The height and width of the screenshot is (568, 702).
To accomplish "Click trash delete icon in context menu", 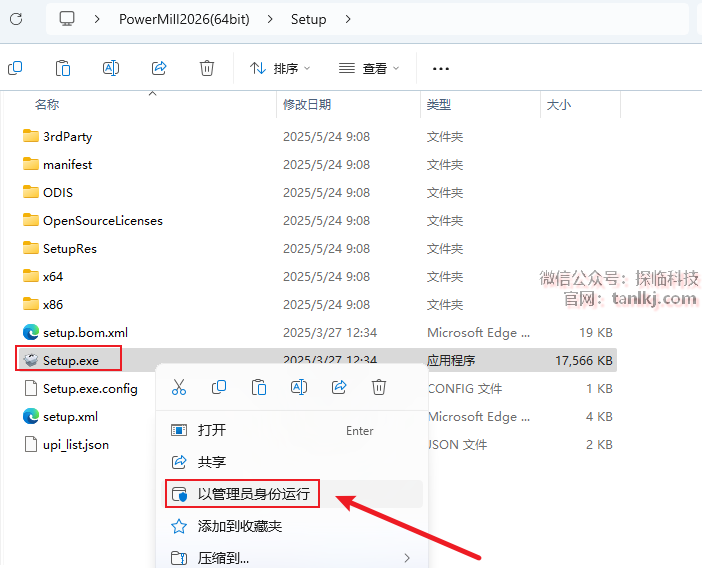I will pyautogui.click(x=379, y=387).
